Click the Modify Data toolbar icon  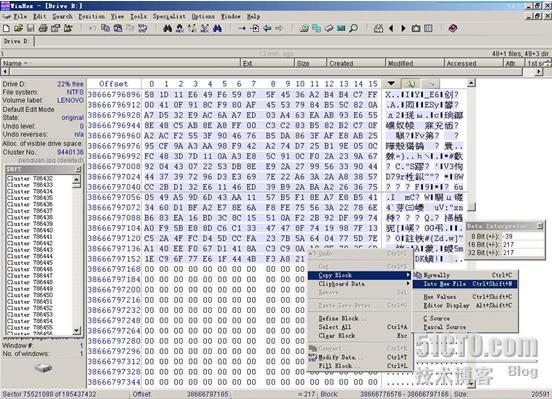pyautogui.click(x=143, y=29)
